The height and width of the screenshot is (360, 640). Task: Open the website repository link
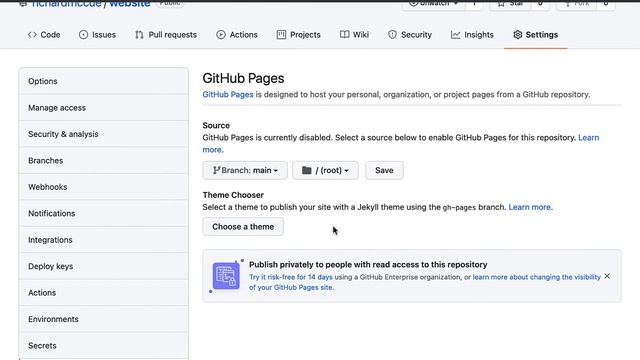coord(130,4)
